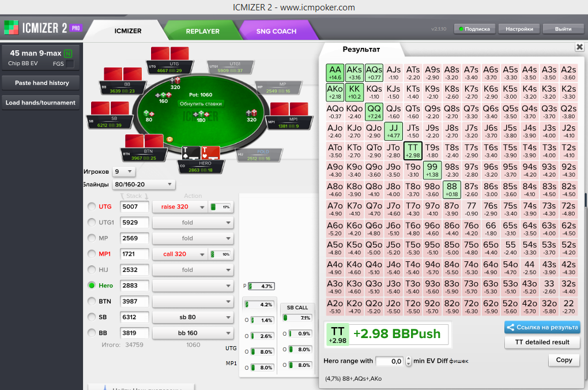Click the min EV Diff stepper arrows
The height and width of the screenshot is (390, 588).
pos(408,361)
